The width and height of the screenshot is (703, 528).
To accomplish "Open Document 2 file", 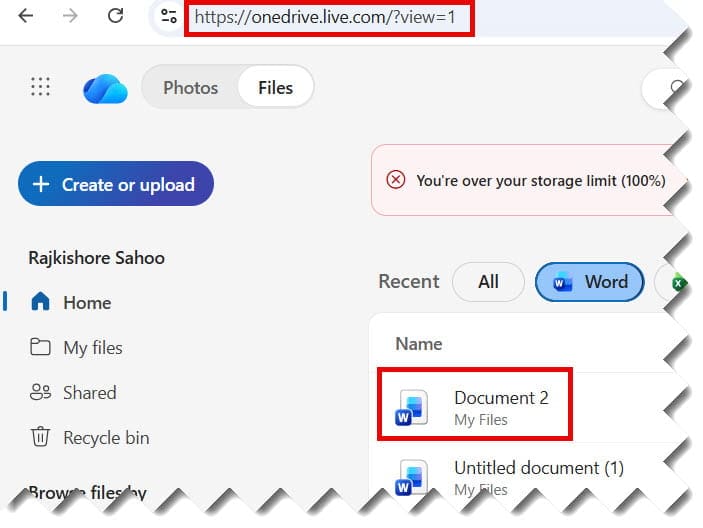I will coord(501,398).
